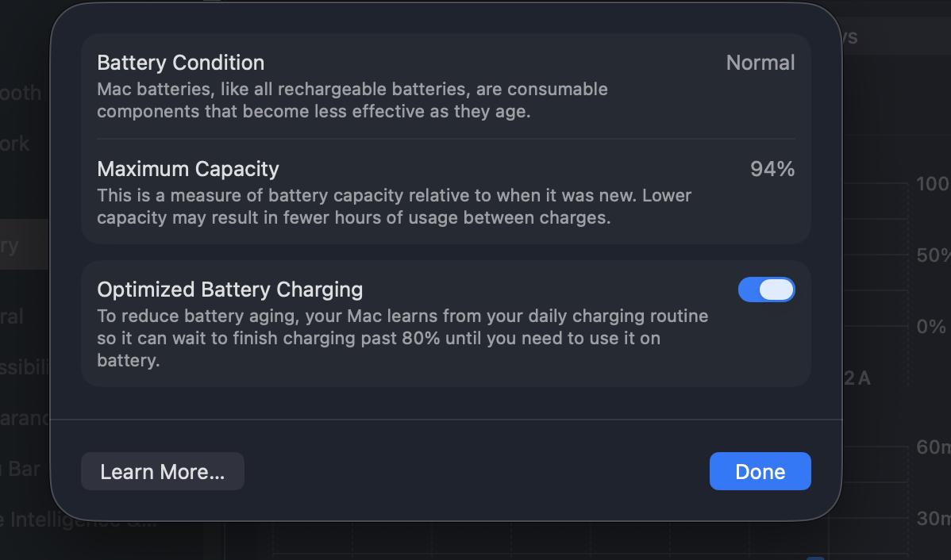The height and width of the screenshot is (560, 951).
Task: Click the Optimized Battery Charging title
Action: 230,290
